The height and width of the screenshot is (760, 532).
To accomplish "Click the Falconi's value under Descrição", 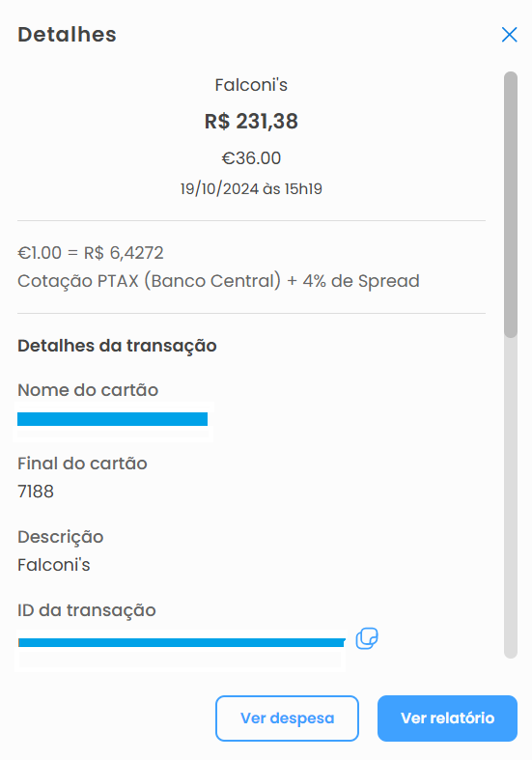I will 54,565.
